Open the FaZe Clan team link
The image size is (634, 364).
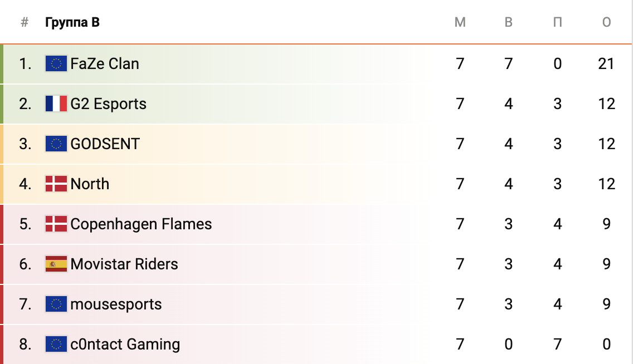105,64
